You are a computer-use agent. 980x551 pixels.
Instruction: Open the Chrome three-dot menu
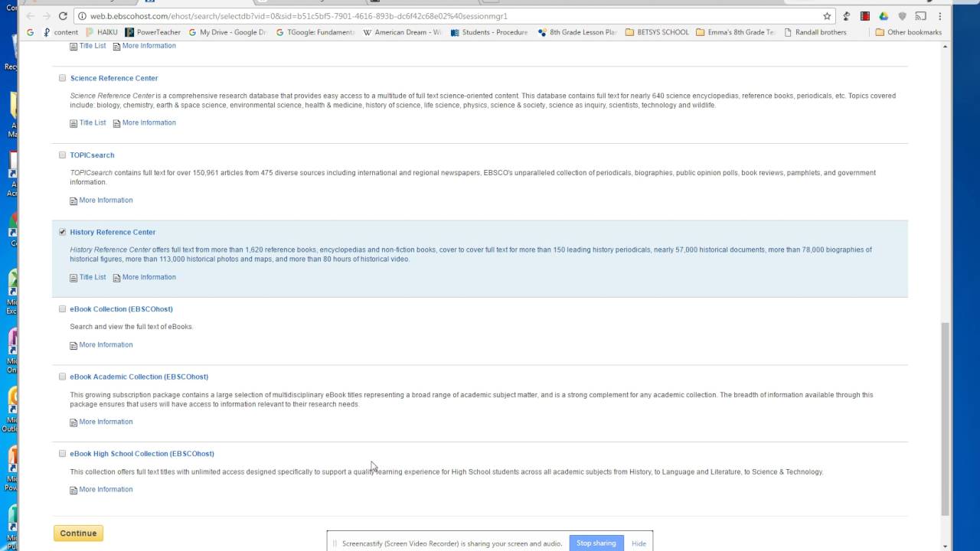point(939,16)
